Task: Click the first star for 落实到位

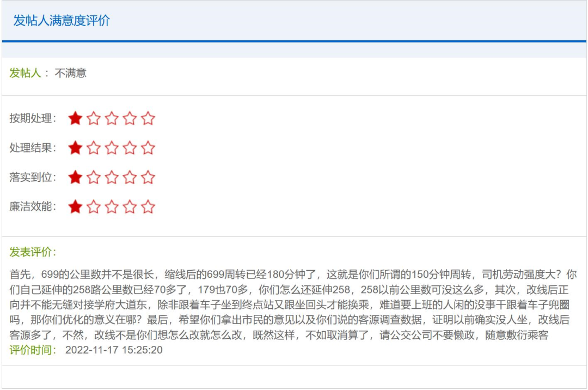Action: click(x=75, y=178)
